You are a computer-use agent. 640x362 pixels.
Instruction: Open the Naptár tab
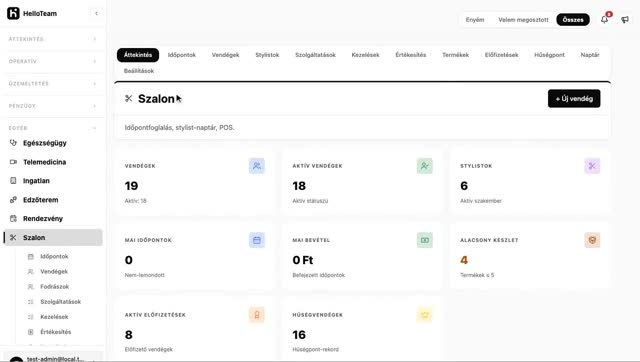tap(590, 55)
